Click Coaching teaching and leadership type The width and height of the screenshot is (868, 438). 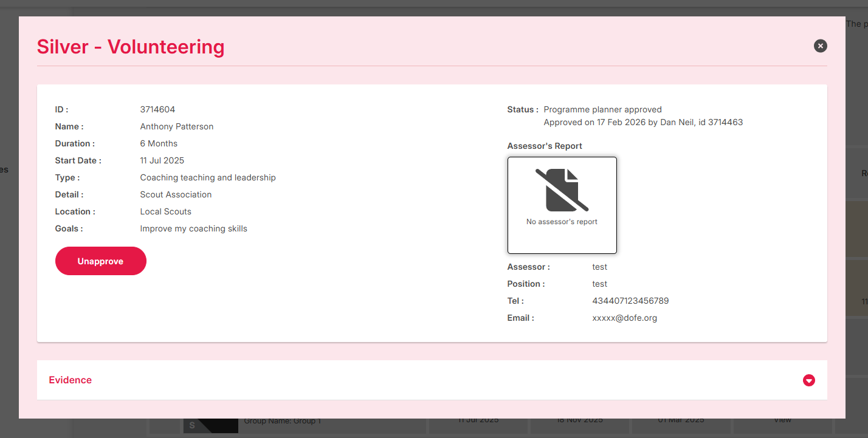click(208, 177)
